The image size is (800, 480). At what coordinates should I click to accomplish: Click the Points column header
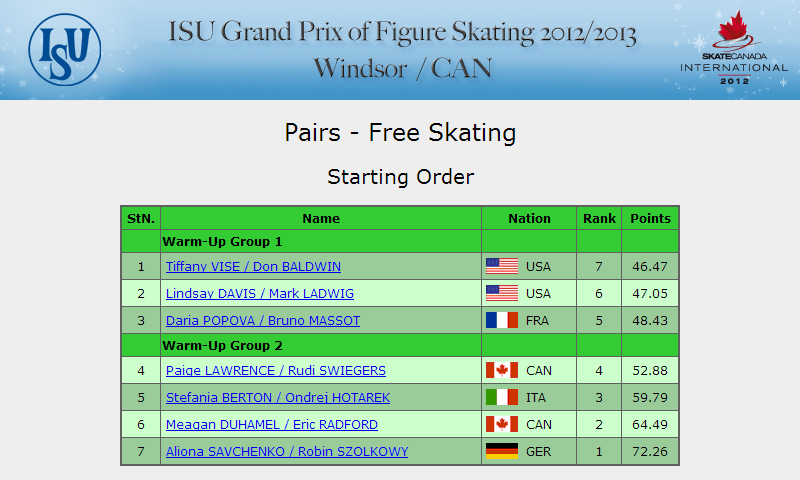[x=650, y=218]
